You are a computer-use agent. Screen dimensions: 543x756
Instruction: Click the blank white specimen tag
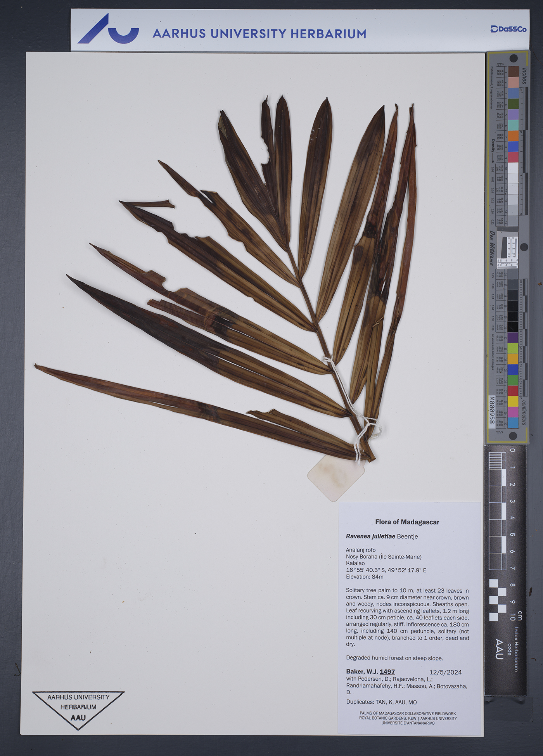[335, 477]
